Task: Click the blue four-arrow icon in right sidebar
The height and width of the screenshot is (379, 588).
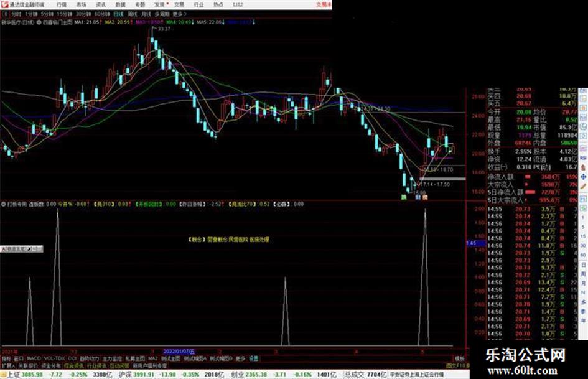Action: click(583, 177)
